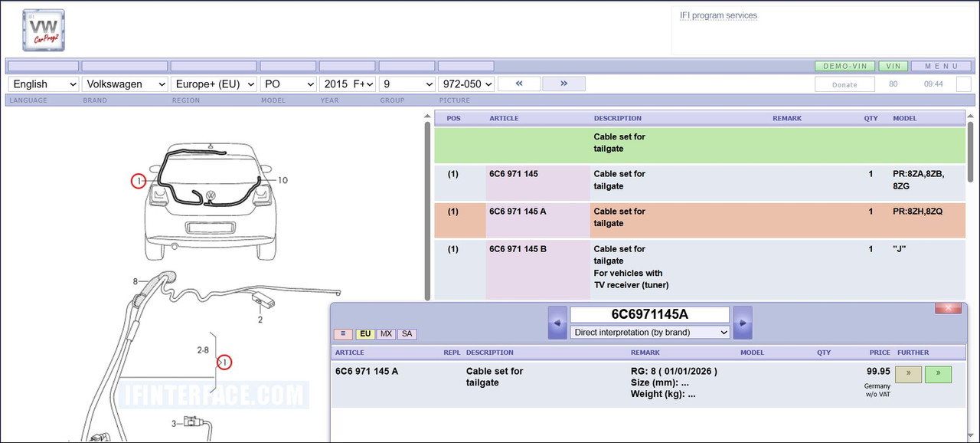Click the counter value 80
The width and height of the screenshot is (980, 443).
point(893,84)
